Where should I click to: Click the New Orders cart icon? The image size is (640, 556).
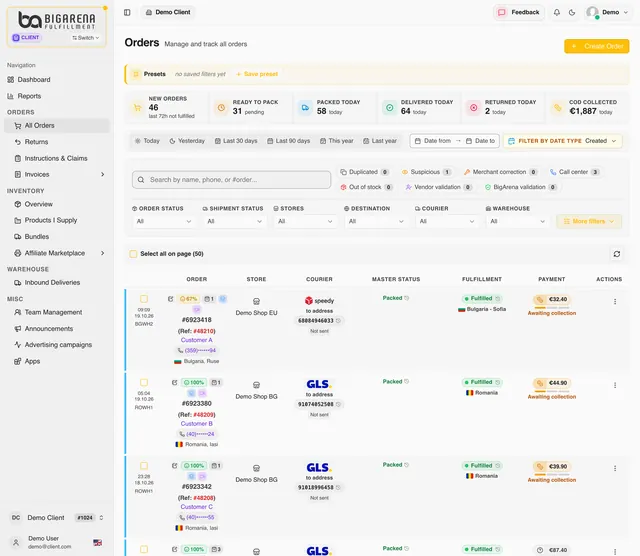click(138, 108)
